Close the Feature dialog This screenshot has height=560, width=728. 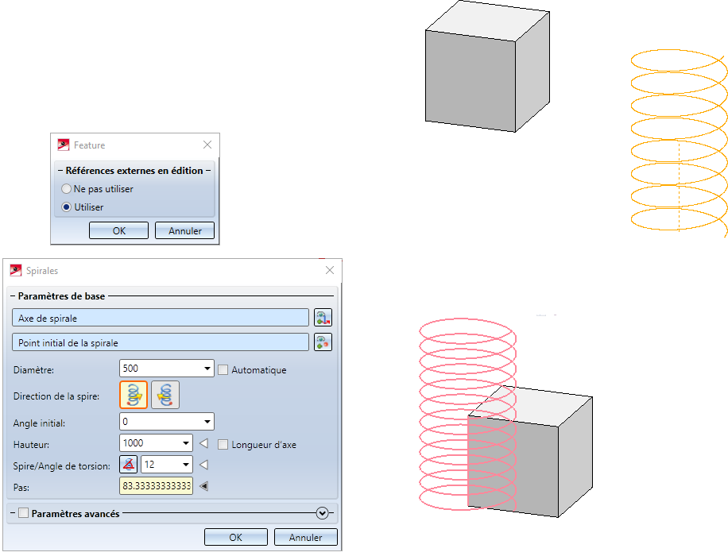point(207,145)
